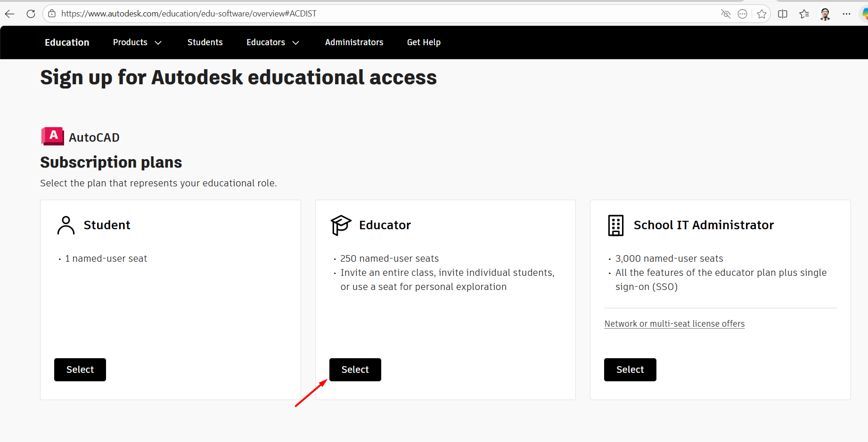Open Network or multi-seat license offers link
The height and width of the screenshot is (442, 868).
click(x=674, y=324)
